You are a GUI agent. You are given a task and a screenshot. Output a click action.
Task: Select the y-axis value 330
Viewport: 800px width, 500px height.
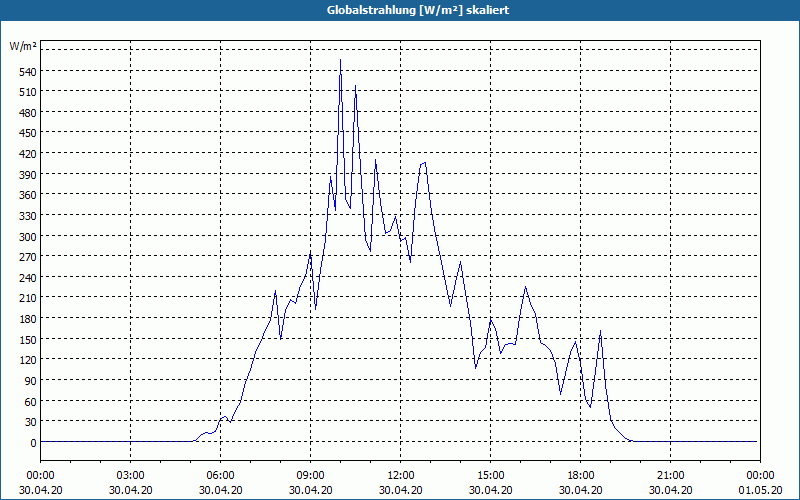pos(28,216)
